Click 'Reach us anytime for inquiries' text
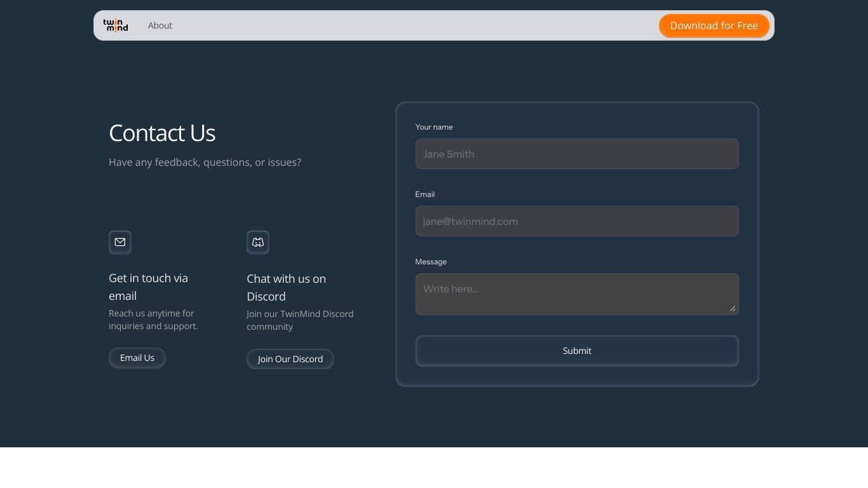The height and width of the screenshot is (488, 868). [x=153, y=320]
